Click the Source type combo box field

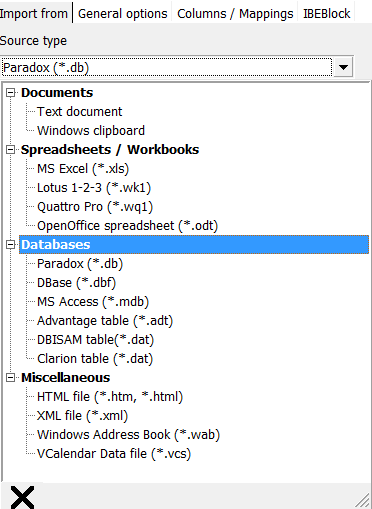tap(167, 68)
